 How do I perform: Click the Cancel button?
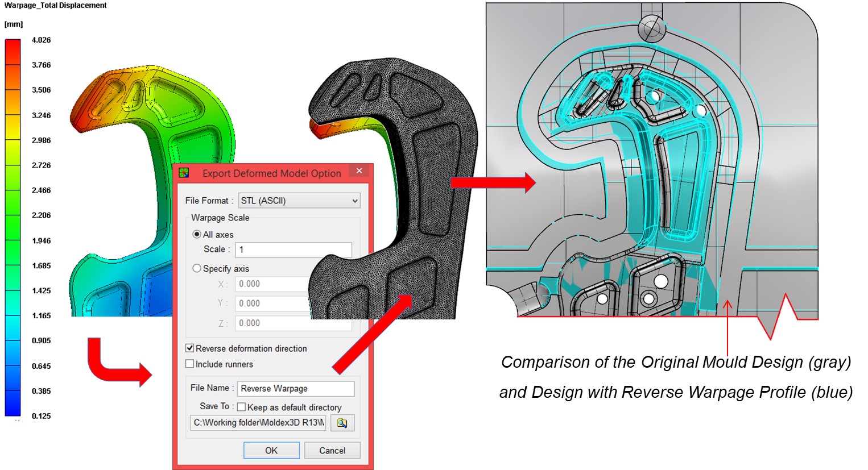coord(332,450)
